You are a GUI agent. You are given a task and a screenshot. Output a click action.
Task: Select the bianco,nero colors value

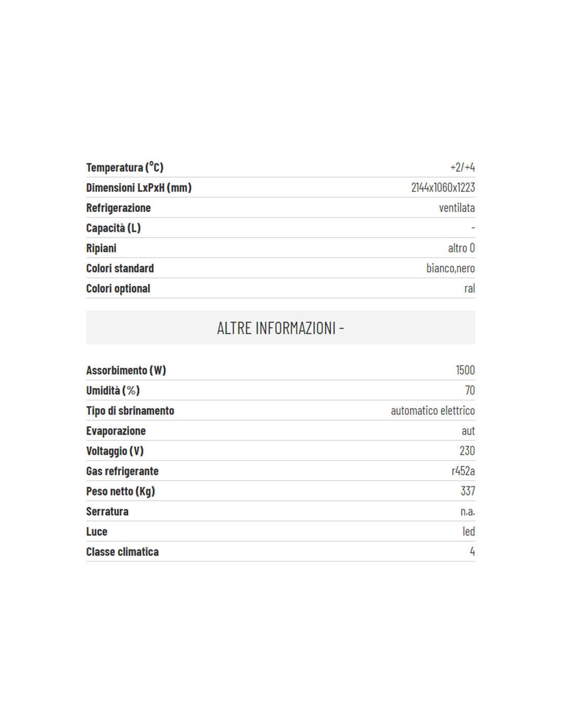click(x=450, y=268)
